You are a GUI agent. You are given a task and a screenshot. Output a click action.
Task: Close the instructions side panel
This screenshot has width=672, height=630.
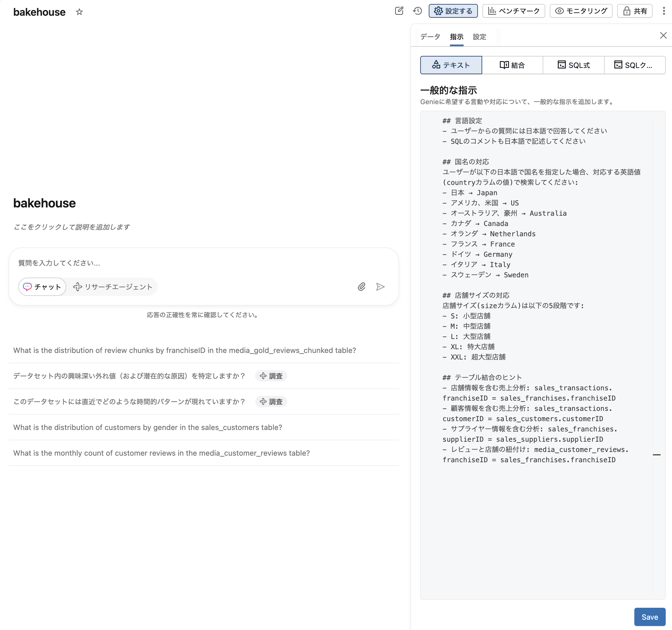tap(663, 35)
